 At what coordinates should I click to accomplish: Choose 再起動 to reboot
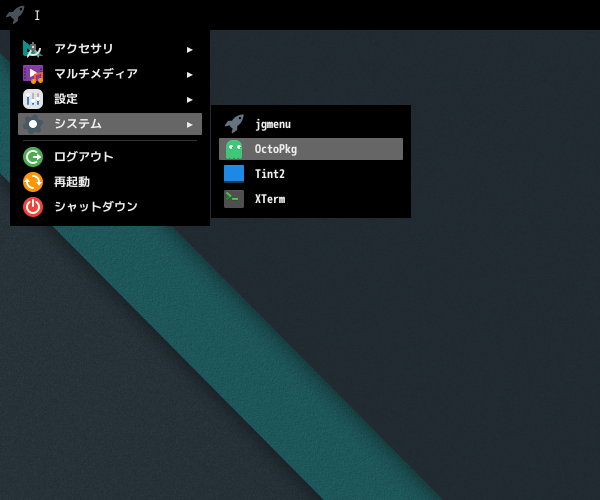tap(110, 182)
